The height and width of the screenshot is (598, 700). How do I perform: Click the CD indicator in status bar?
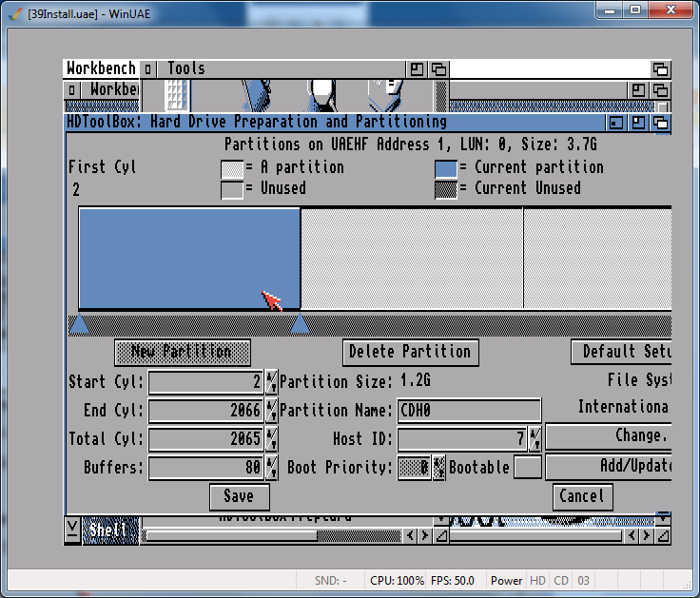click(x=561, y=581)
